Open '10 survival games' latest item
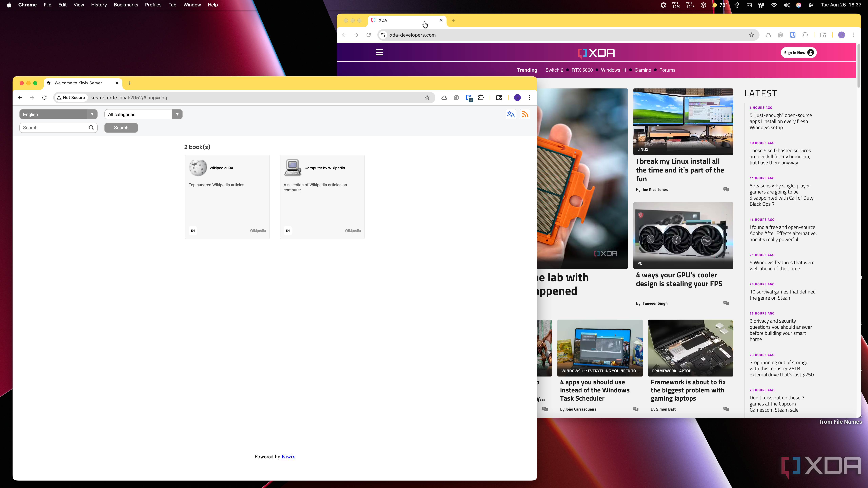Image resolution: width=868 pixels, height=488 pixels. [x=782, y=295]
